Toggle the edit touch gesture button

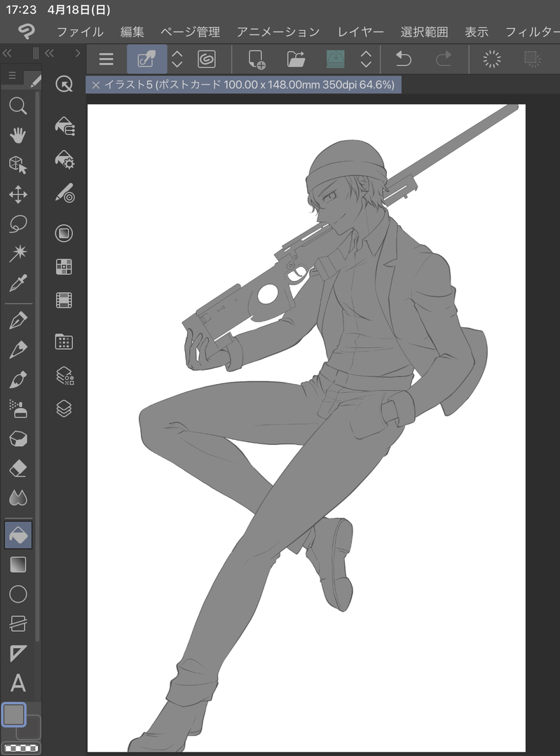[x=146, y=59]
